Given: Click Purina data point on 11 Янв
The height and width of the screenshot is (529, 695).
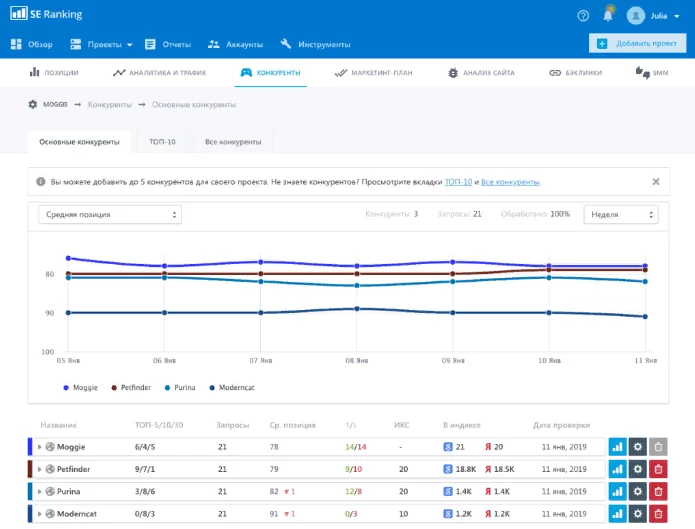Looking at the screenshot, I should click(645, 282).
